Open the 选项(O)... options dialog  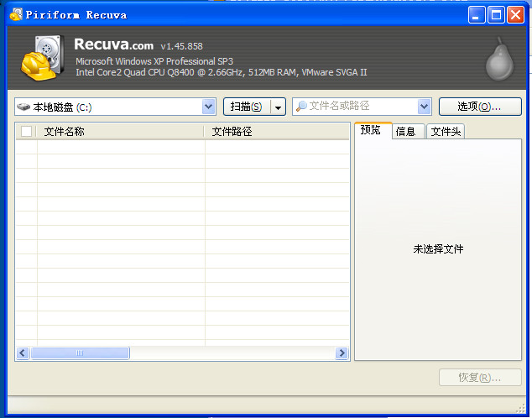(480, 107)
